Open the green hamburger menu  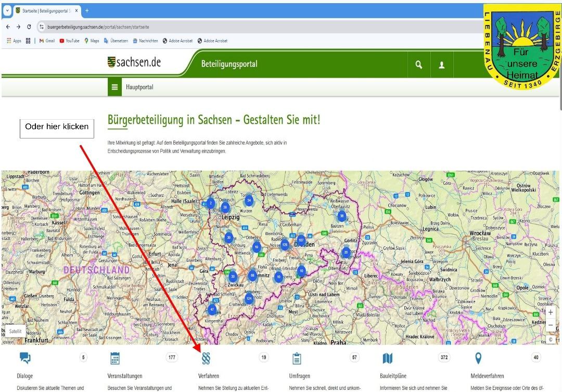[114, 87]
